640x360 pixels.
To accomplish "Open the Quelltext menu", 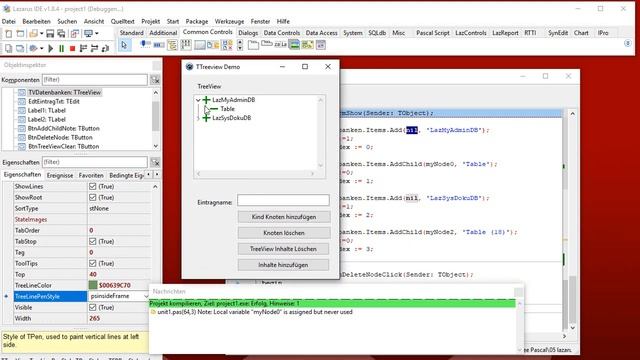I will coord(122,21).
